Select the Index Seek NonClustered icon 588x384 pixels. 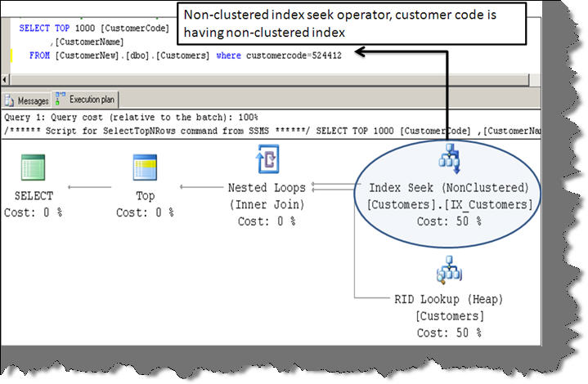point(449,159)
